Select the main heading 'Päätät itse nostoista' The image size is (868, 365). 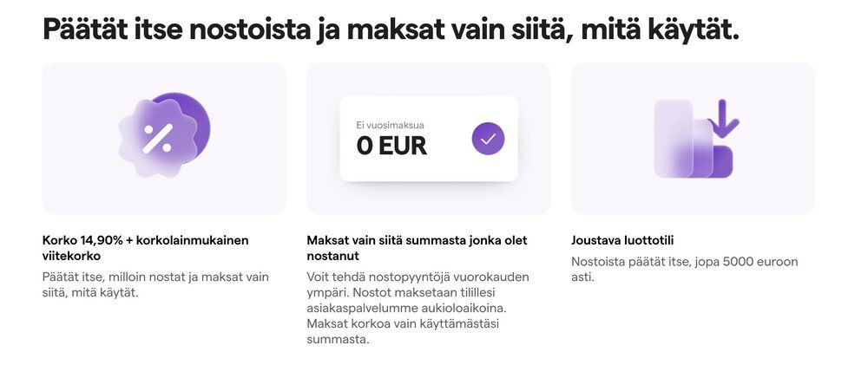click(x=391, y=29)
